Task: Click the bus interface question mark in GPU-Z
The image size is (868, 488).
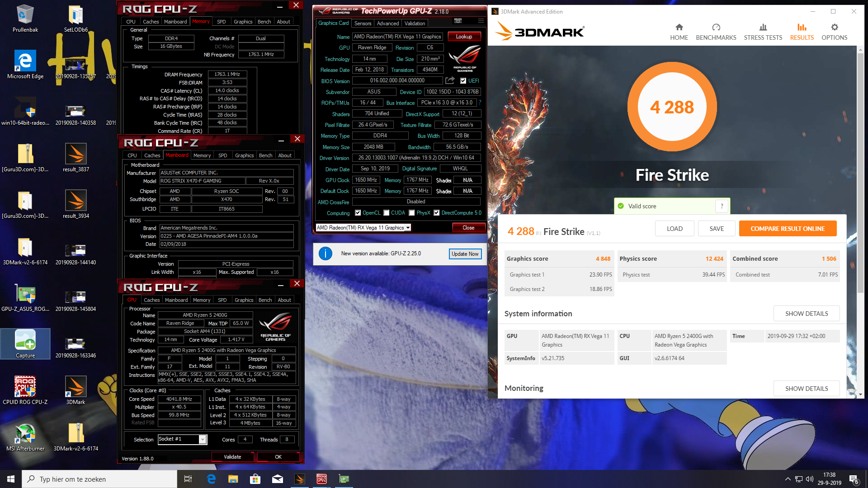Action: [480, 103]
